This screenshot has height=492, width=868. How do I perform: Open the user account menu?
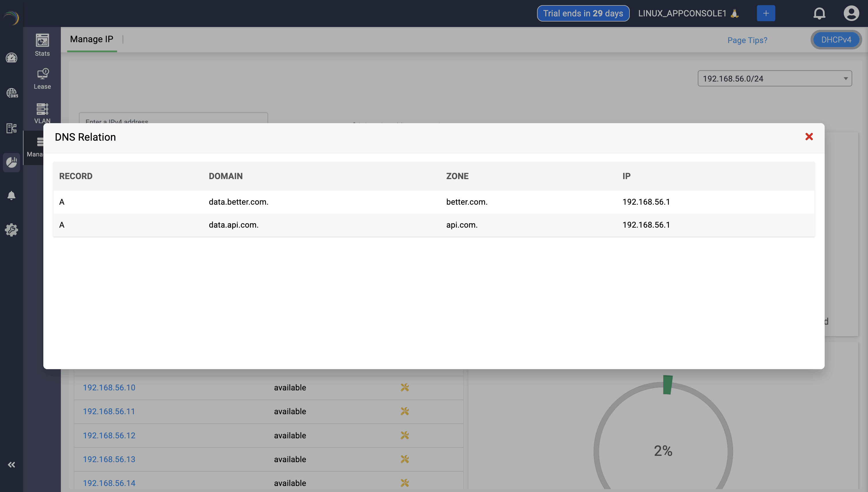point(851,13)
